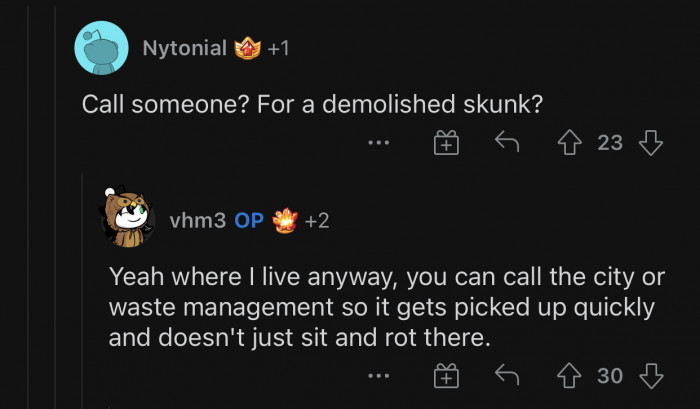Viewport: 700px width, 409px height.
Task: View the award badge beside Nytonial
Action: click(x=246, y=48)
